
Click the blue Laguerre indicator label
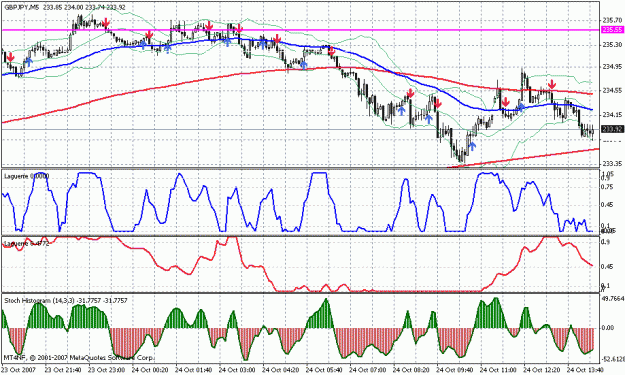(x=27, y=176)
